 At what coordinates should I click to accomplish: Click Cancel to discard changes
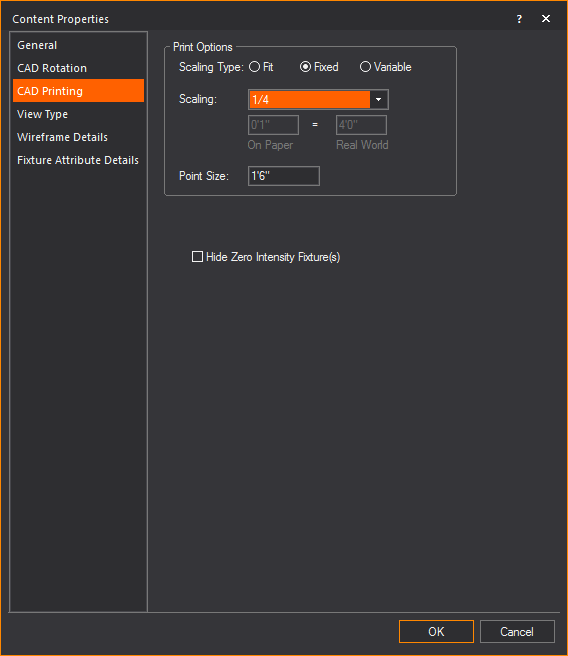[x=517, y=631]
